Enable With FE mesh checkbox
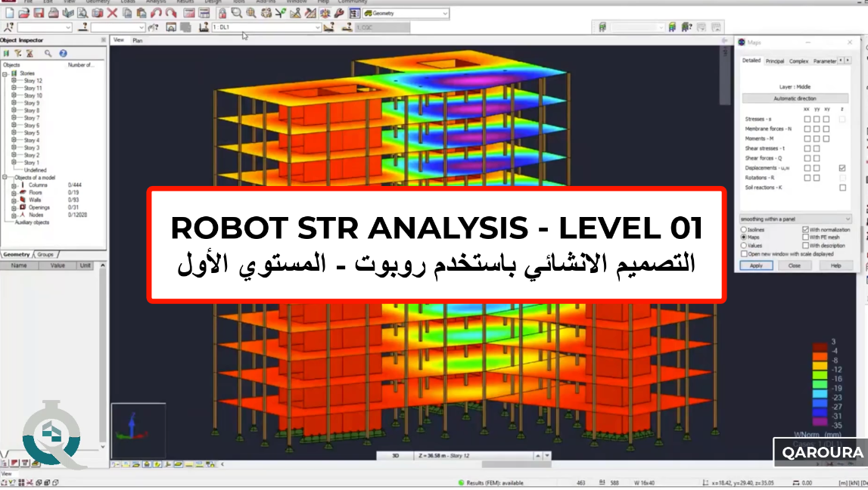 805,237
